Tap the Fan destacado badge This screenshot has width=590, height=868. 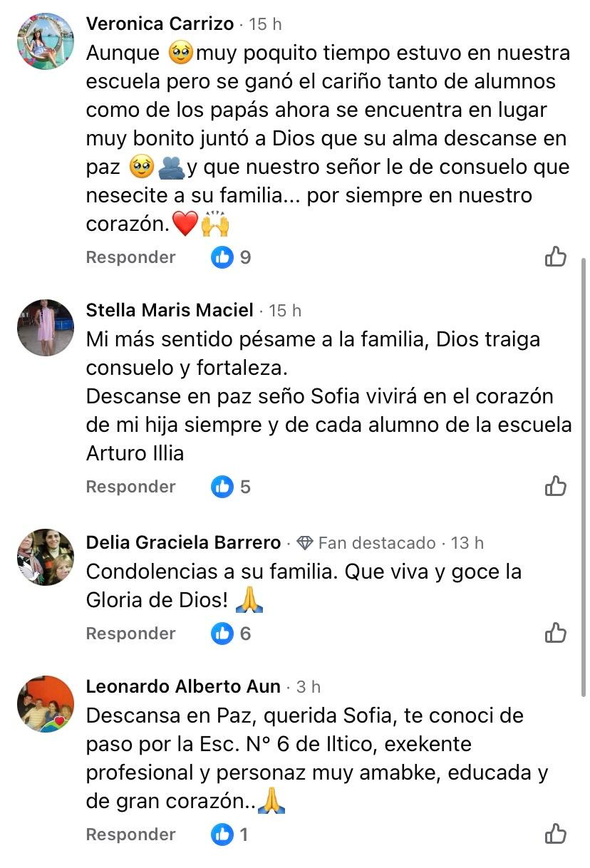coord(366,543)
